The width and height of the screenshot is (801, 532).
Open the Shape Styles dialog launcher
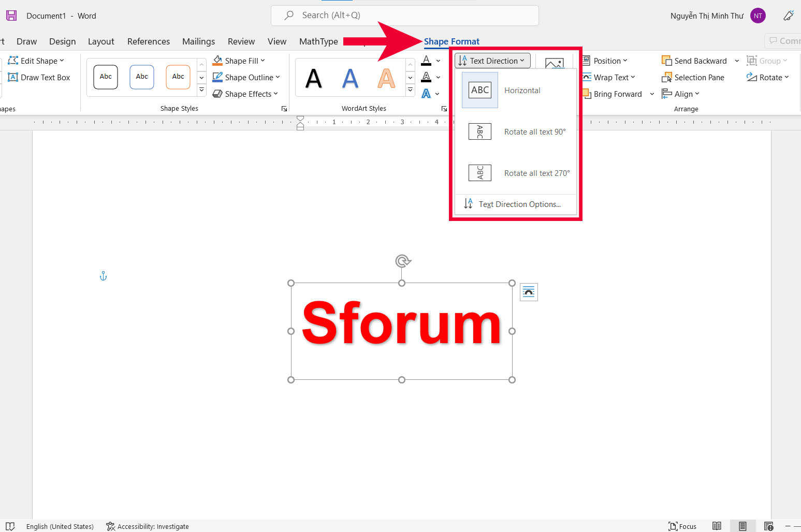284,109
